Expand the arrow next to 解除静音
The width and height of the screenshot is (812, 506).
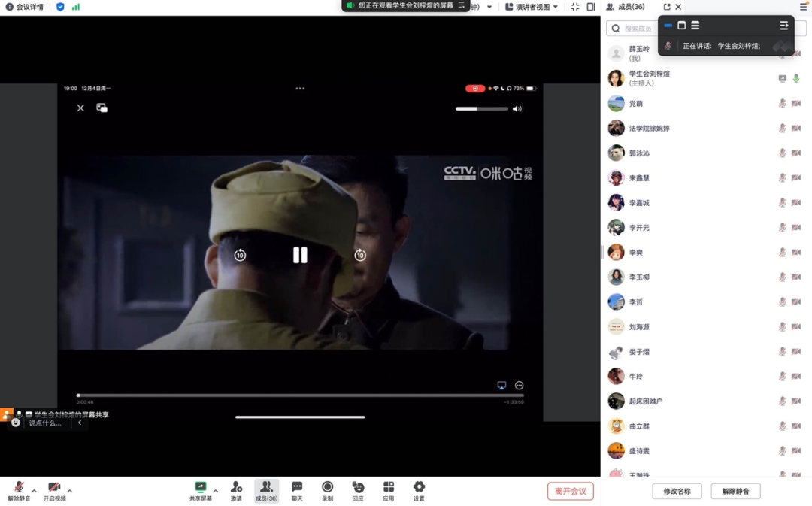(34, 491)
